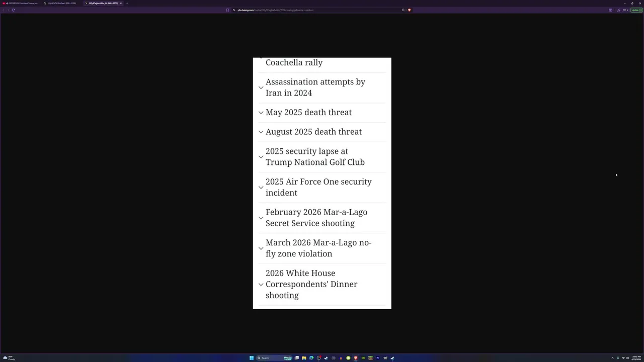Open the Brave Shields lion icon

click(409, 10)
